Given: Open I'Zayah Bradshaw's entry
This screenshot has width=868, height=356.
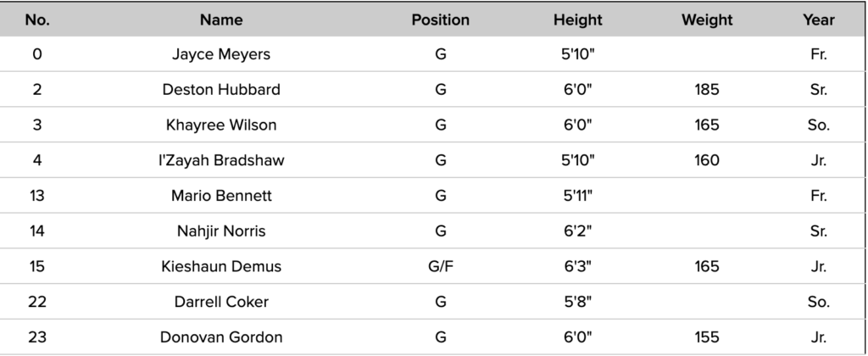Looking at the screenshot, I should pyautogui.click(x=221, y=160).
